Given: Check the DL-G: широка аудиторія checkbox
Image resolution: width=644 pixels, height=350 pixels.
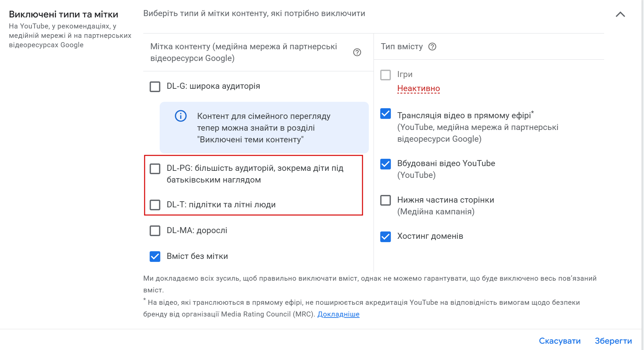Looking at the screenshot, I should [x=155, y=86].
